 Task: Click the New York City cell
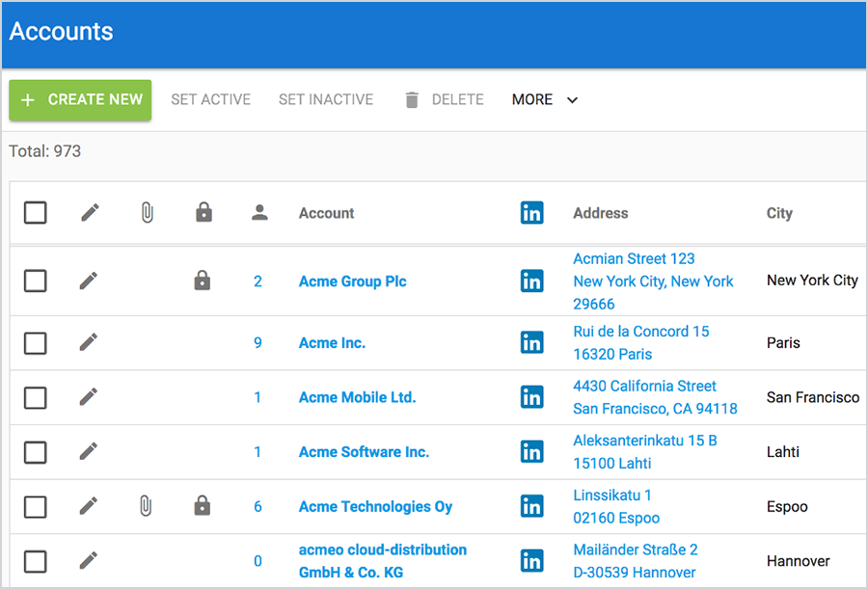(x=812, y=281)
